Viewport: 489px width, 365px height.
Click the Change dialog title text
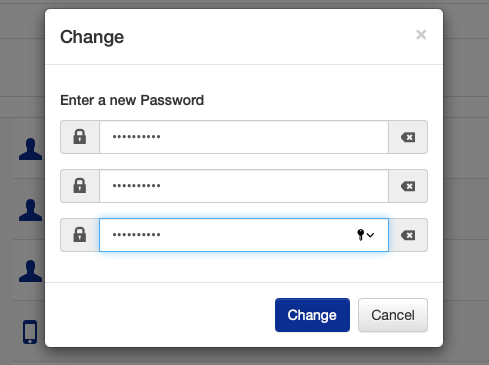pyautogui.click(x=92, y=37)
